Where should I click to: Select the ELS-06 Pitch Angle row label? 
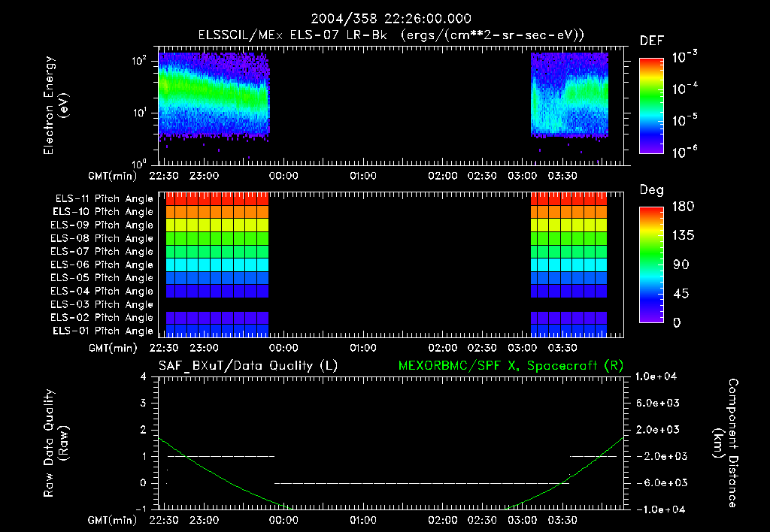(102, 264)
